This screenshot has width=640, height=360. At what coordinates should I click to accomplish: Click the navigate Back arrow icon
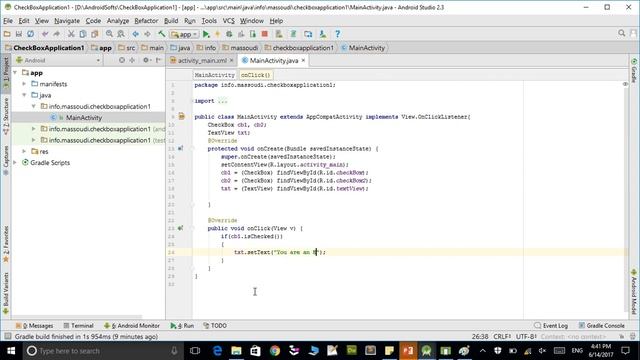(136, 34)
